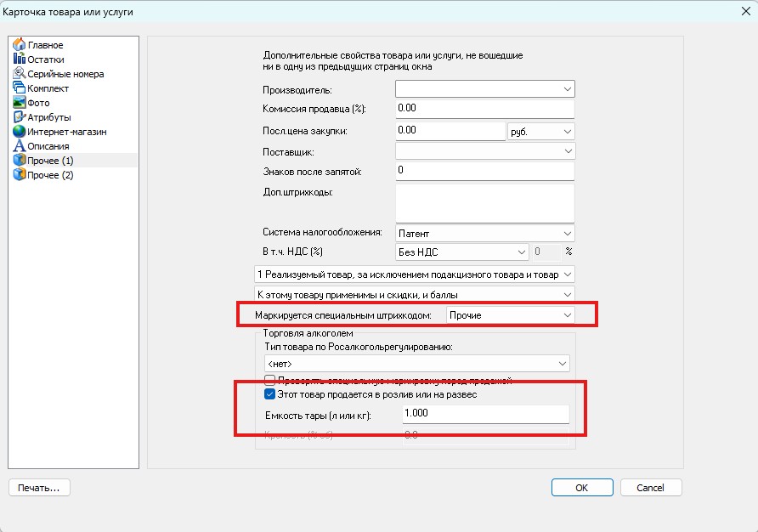The height and width of the screenshot is (532, 758).
Task: Select the Прочее (1) page
Action: coord(50,161)
